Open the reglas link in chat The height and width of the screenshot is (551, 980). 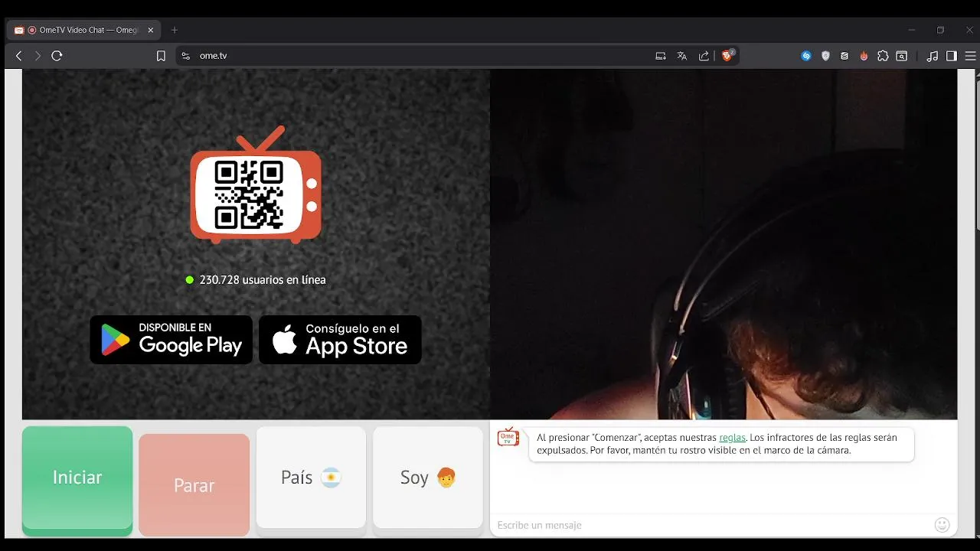[732, 438]
